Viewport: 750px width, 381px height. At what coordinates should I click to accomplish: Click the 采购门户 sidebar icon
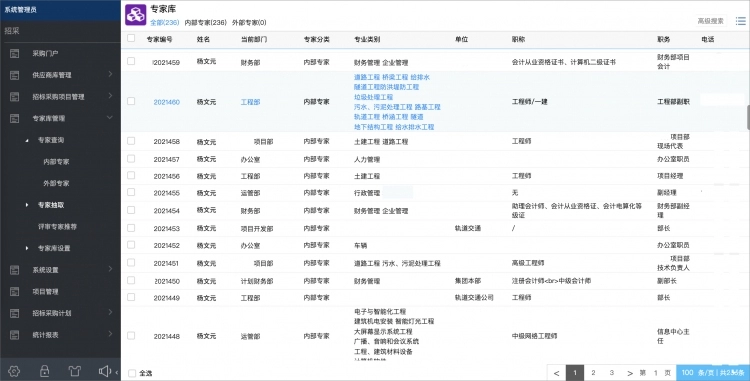[14, 54]
